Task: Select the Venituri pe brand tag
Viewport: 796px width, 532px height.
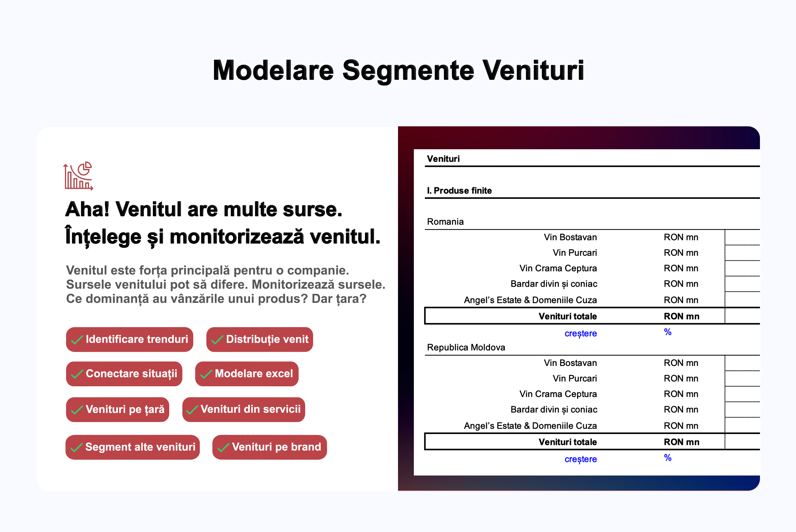Action: pyautogui.click(x=269, y=447)
